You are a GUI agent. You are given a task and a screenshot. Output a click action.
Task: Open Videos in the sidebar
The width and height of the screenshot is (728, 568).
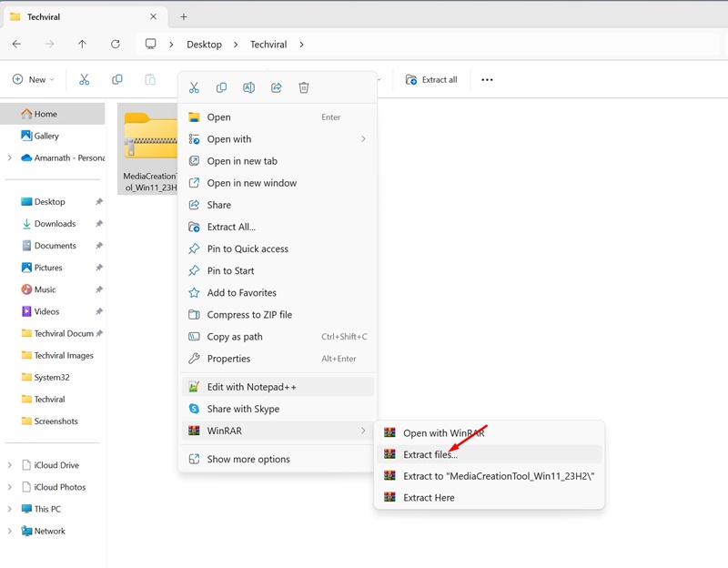53,311
